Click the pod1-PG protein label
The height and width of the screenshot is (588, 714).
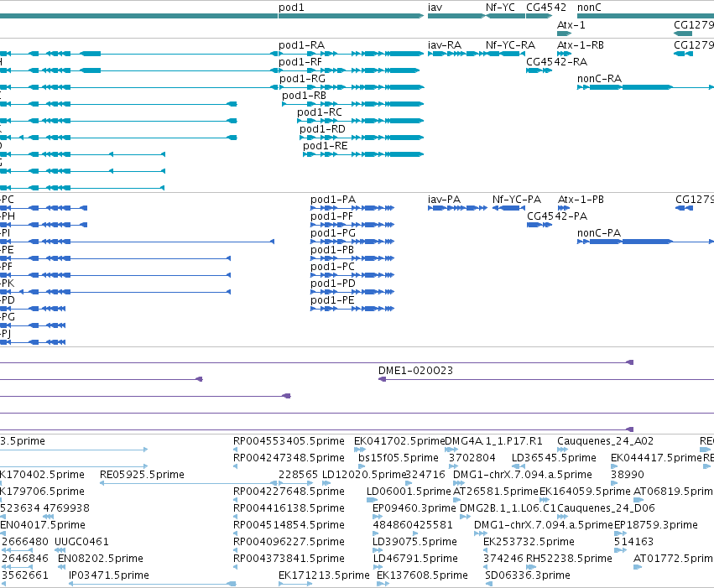click(333, 233)
